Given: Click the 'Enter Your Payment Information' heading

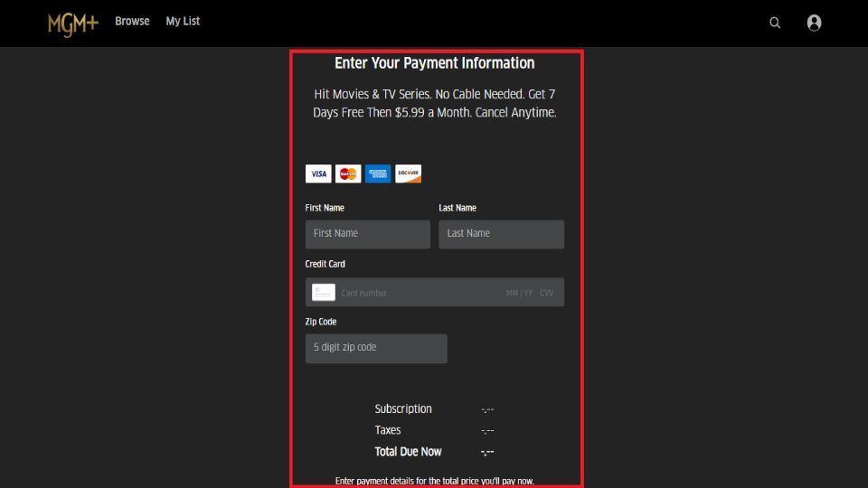Looking at the screenshot, I should tap(435, 63).
